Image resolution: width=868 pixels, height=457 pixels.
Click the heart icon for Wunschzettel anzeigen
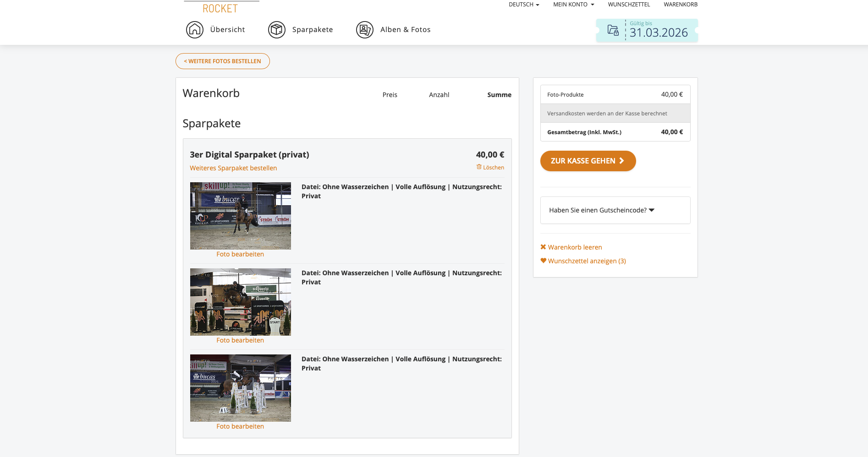tap(543, 261)
